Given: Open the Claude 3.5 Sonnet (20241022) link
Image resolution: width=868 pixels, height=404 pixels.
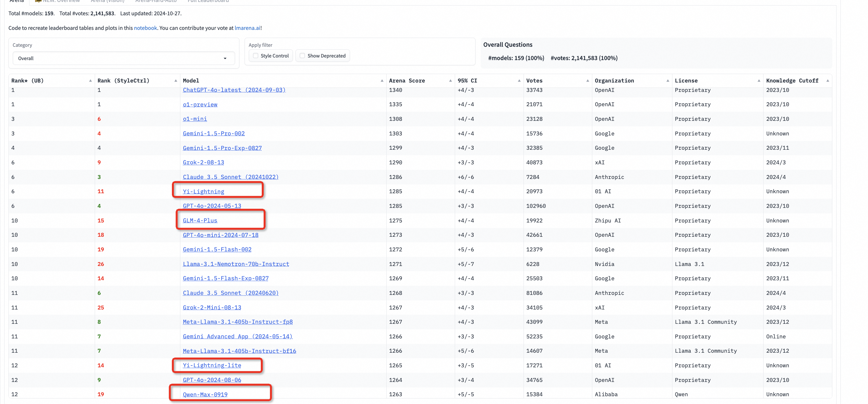Looking at the screenshot, I should 231,177.
